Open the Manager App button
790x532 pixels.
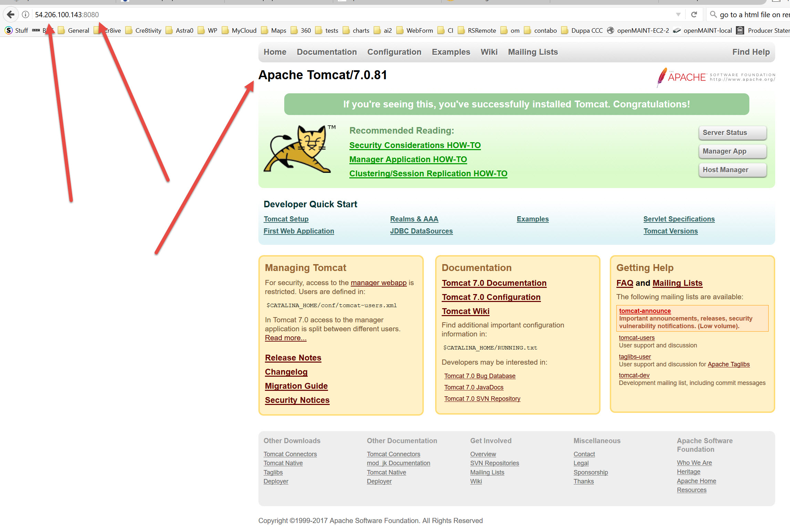pos(732,151)
